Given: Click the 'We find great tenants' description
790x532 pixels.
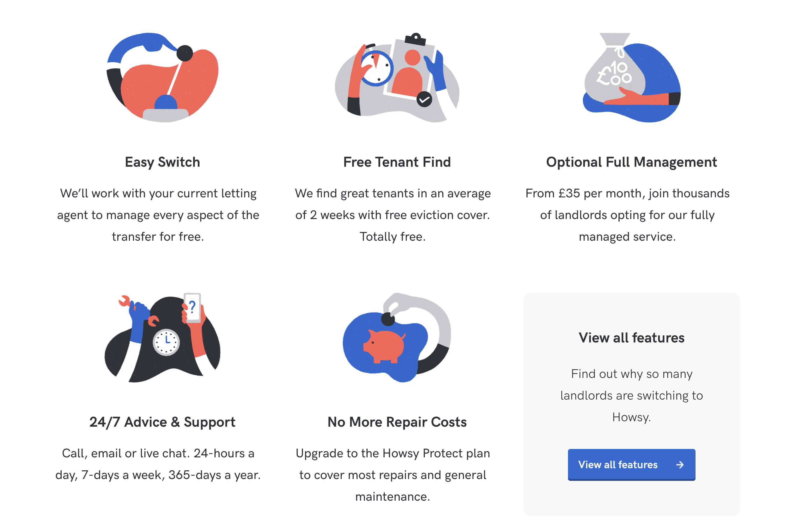Looking at the screenshot, I should point(393,215).
